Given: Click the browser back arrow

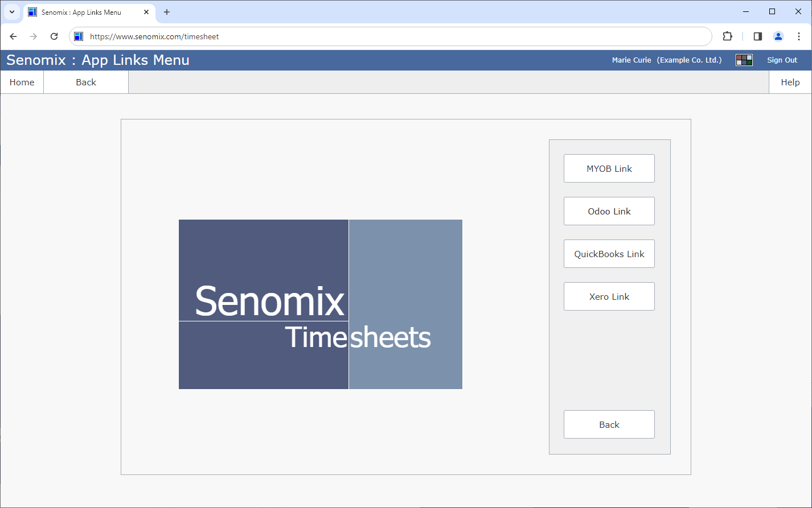Looking at the screenshot, I should (x=14, y=36).
